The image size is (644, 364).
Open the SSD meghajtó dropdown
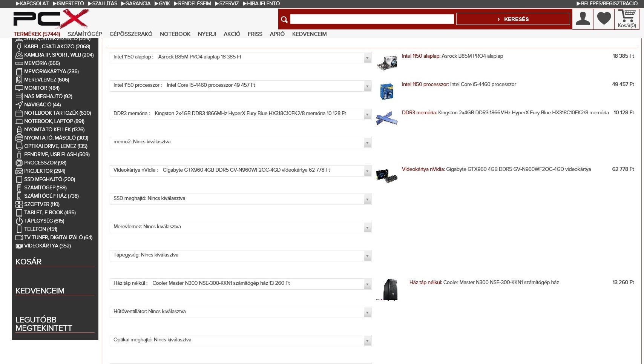[x=241, y=199]
